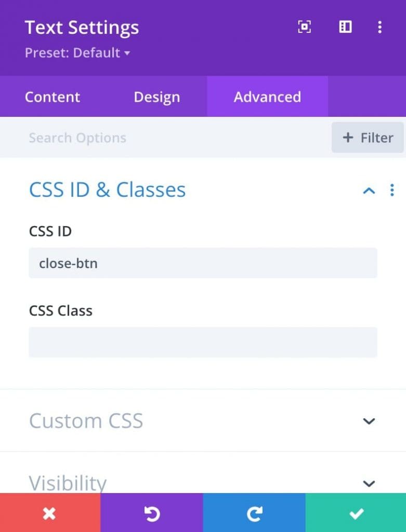
Task: Switch to the Design tab
Action: pos(156,97)
